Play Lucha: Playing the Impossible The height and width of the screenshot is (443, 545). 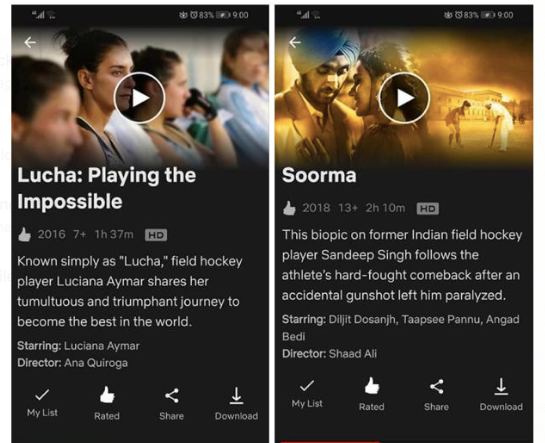coord(139,98)
